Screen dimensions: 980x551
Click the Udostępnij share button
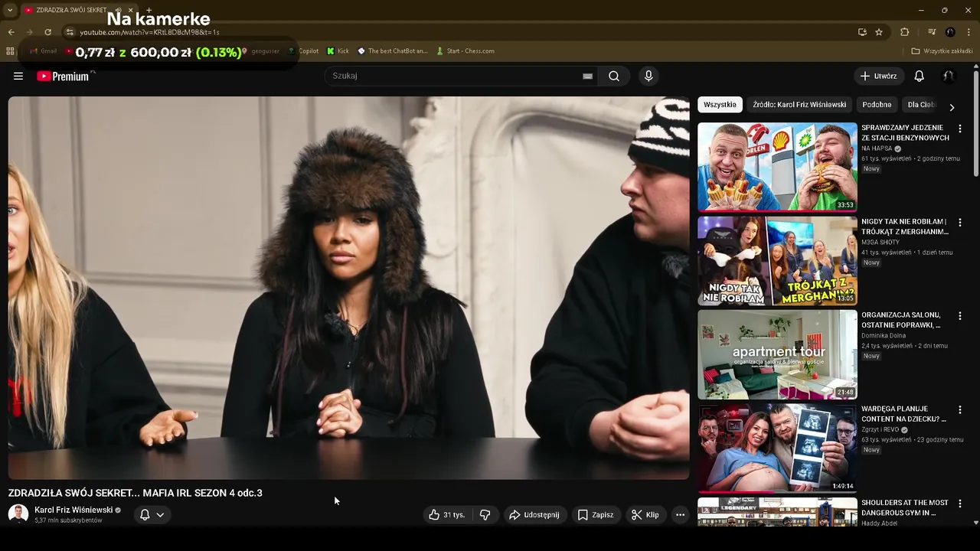pos(534,515)
